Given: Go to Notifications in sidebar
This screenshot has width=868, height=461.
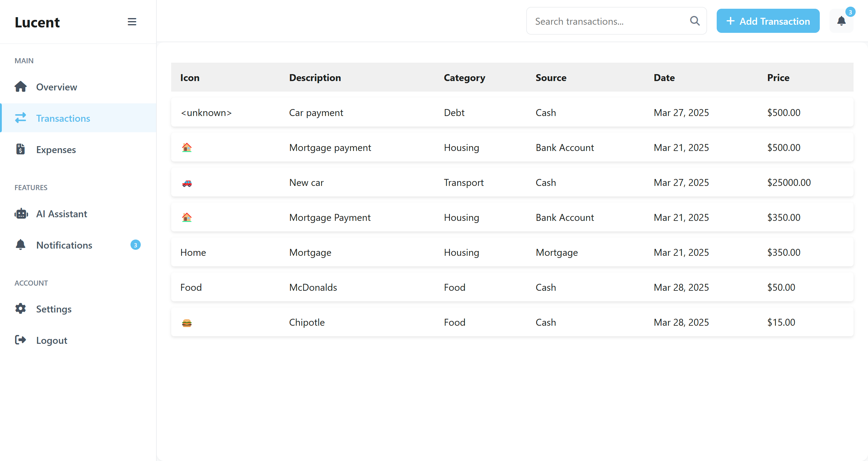Looking at the screenshot, I should [x=64, y=245].
